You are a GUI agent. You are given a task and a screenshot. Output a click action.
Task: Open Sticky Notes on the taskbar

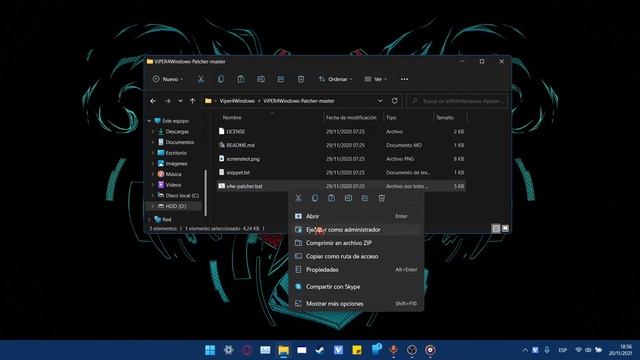pyautogui.click(x=357, y=350)
